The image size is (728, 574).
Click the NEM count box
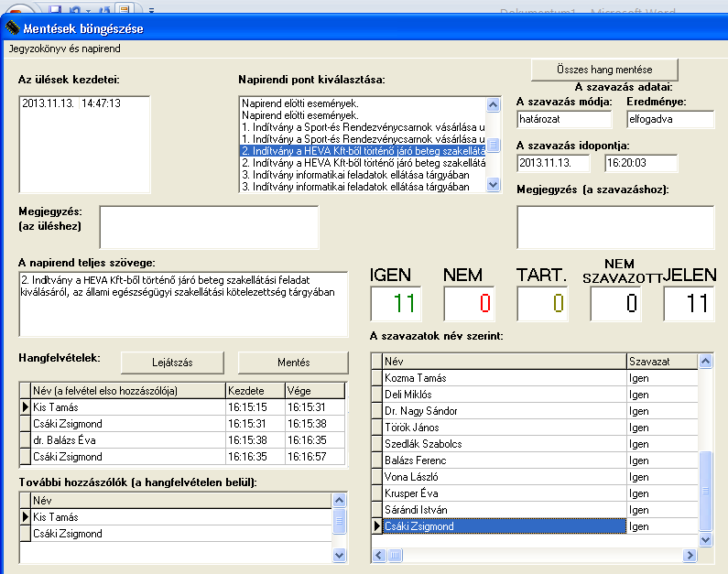470,303
